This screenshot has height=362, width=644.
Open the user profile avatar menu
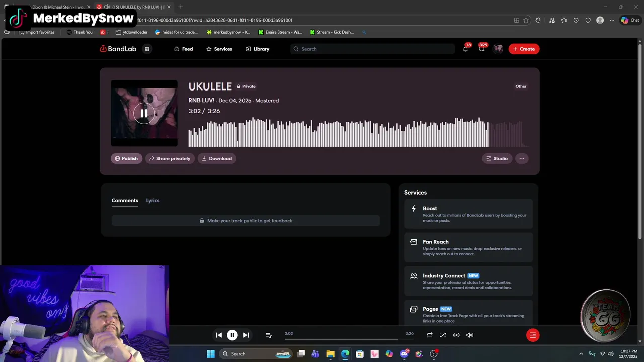(498, 49)
